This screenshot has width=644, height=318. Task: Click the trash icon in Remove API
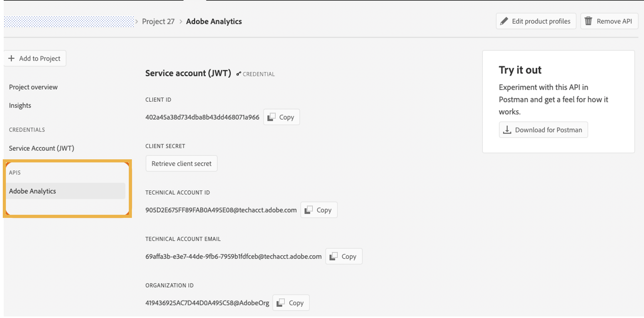588,21
